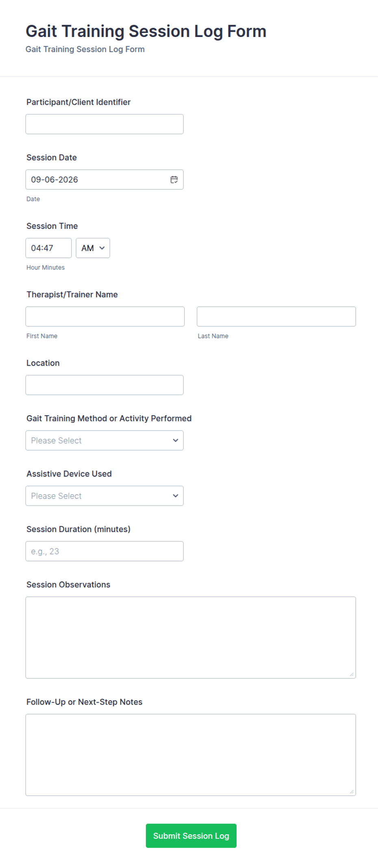Click the therapist First Name field
This screenshot has height=868, width=378.
point(105,316)
